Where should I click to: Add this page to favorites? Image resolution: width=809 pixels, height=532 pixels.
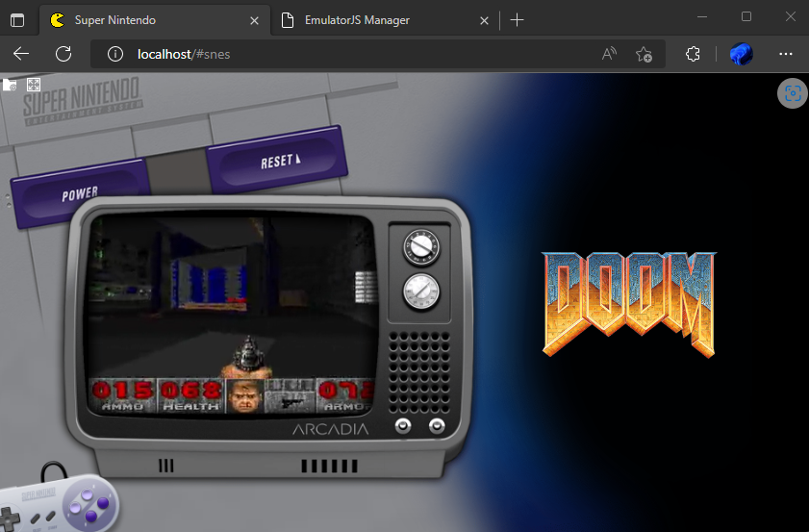[x=645, y=54]
